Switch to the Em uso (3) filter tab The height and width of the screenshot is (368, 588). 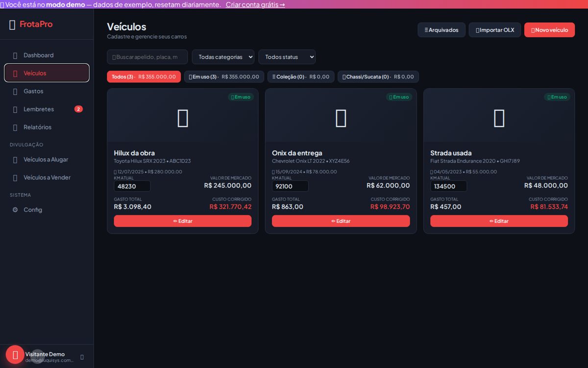(x=224, y=77)
